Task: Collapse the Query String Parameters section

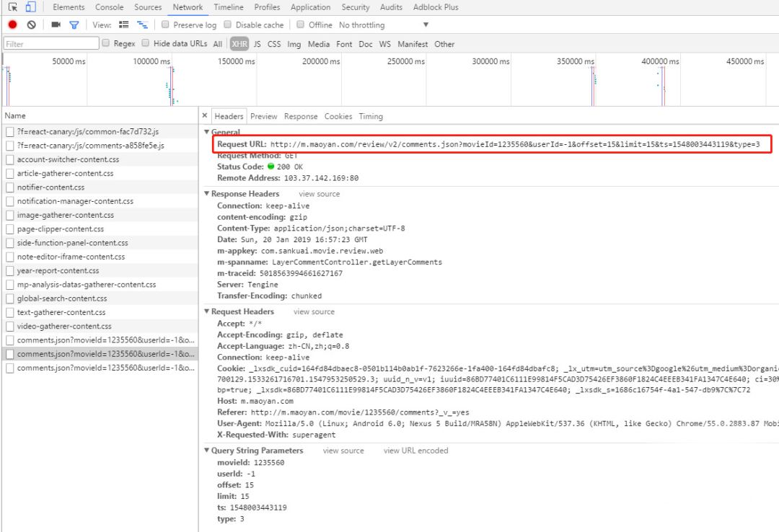Action: pos(206,451)
